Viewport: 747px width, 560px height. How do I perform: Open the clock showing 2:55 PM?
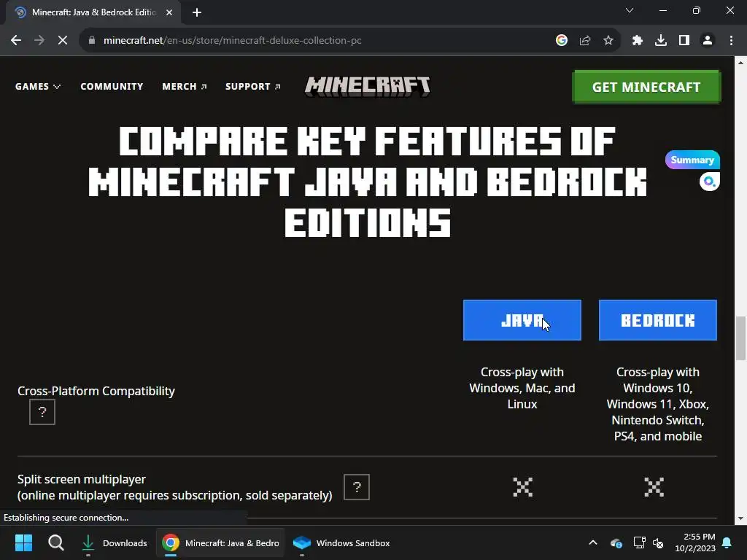point(695,542)
